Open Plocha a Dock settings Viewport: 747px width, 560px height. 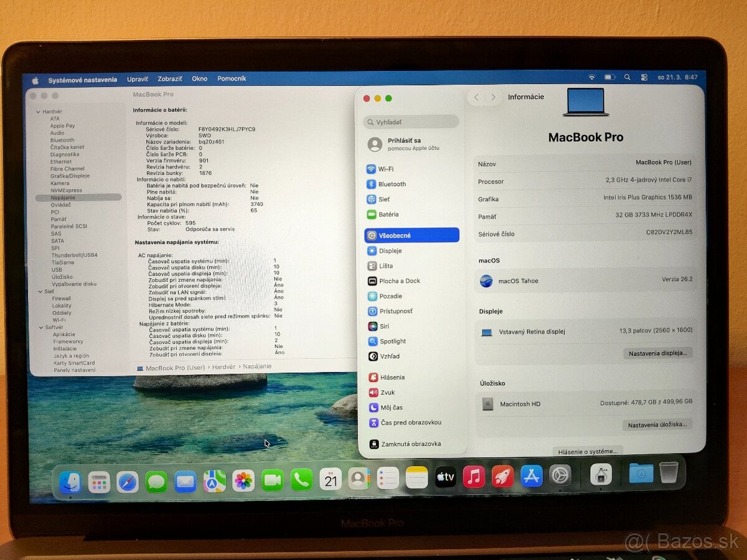396,281
